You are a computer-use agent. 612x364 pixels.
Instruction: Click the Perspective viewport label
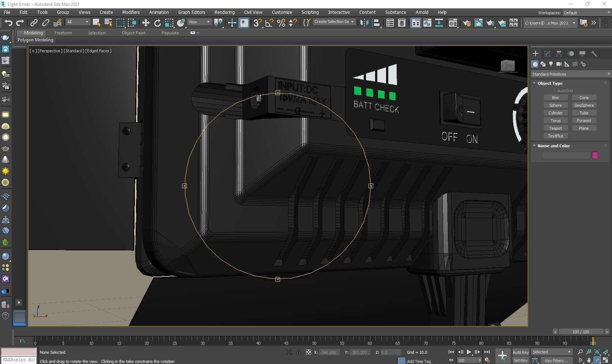tap(50, 51)
